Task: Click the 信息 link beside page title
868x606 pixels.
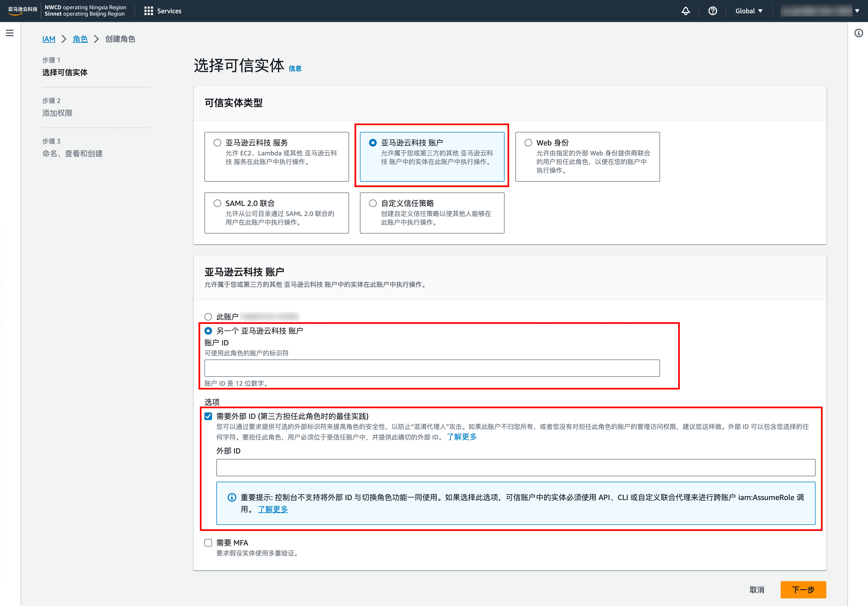Action: pos(295,68)
